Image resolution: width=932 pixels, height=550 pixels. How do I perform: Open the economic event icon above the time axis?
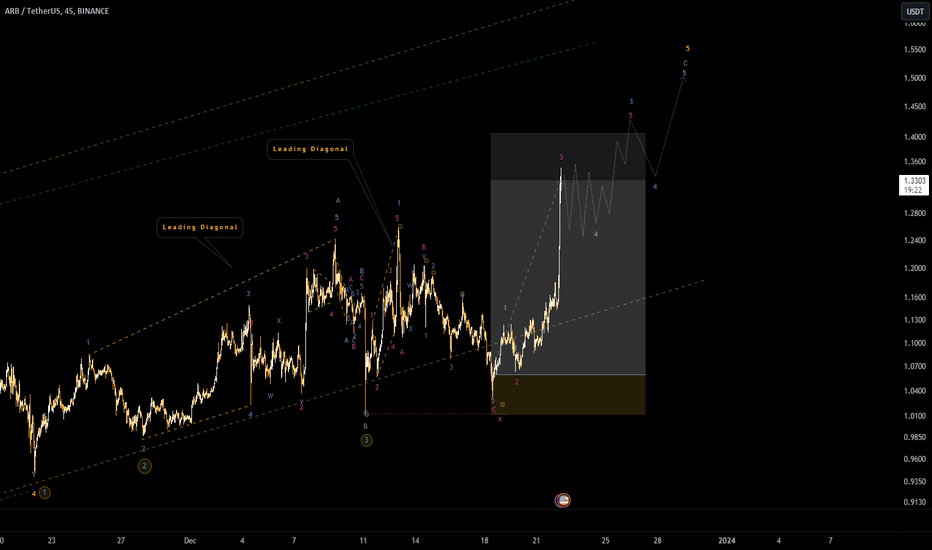(562, 500)
